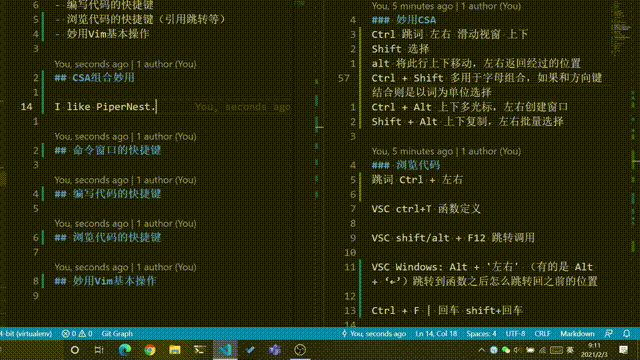Click WeChat tray icon

pos(506,350)
